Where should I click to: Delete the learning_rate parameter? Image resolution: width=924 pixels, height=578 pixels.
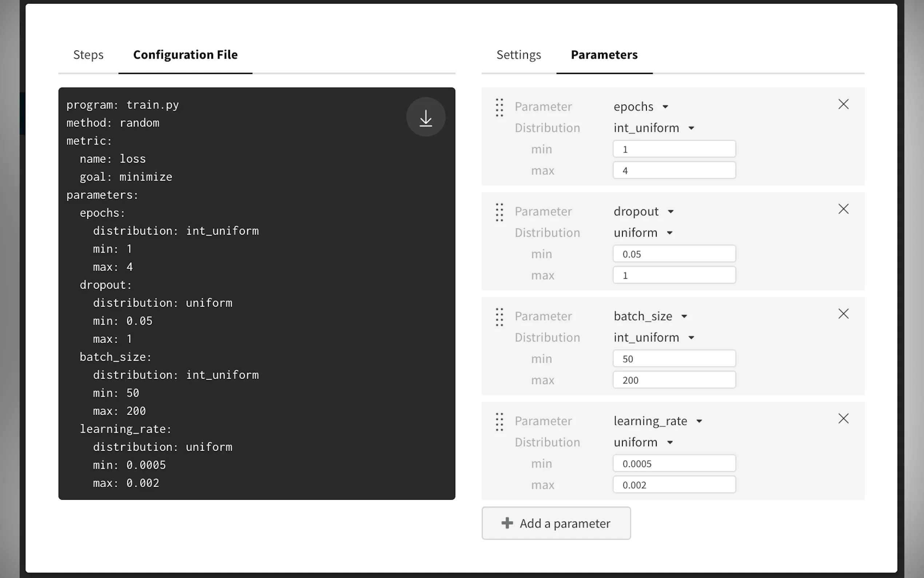pos(843,419)
